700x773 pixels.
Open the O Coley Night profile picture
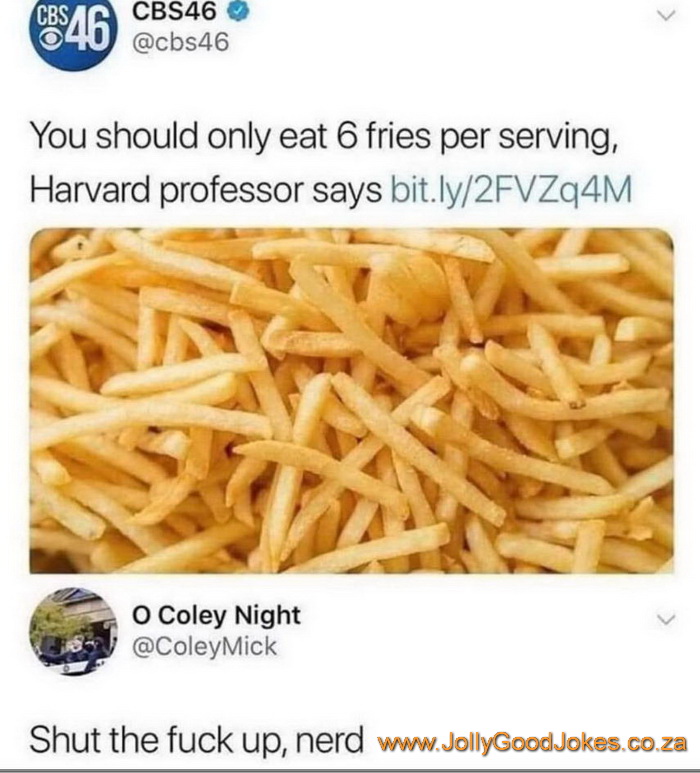click(x=74, y=632)
